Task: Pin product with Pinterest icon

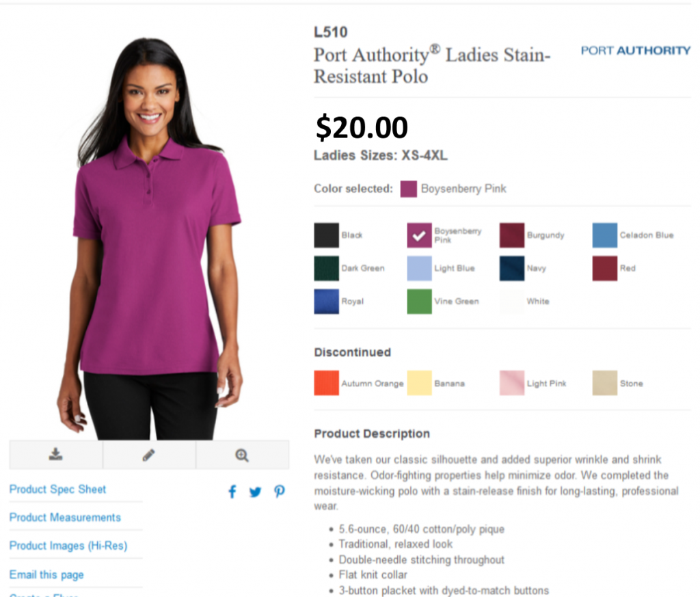Action: click(x=280, y=492)
